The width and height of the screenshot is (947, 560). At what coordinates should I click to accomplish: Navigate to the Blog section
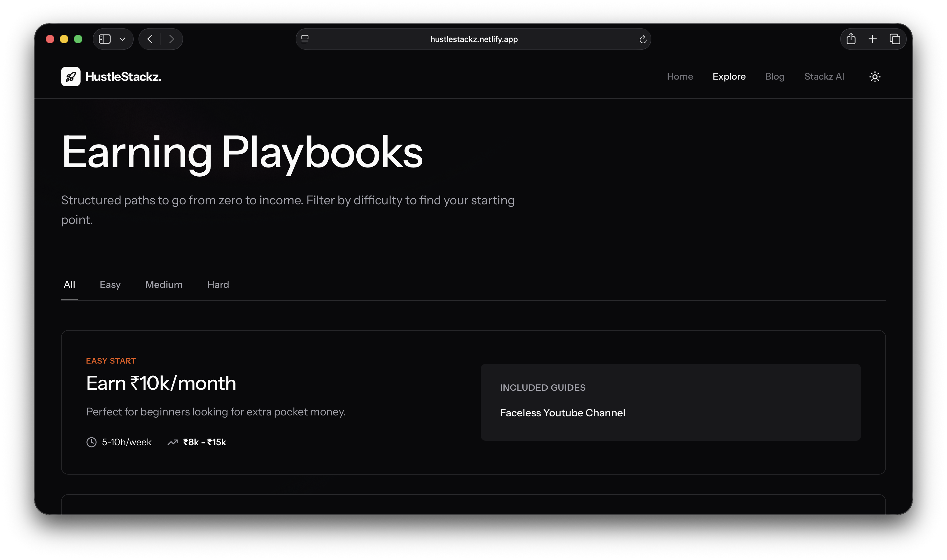(x=775, y=77)
